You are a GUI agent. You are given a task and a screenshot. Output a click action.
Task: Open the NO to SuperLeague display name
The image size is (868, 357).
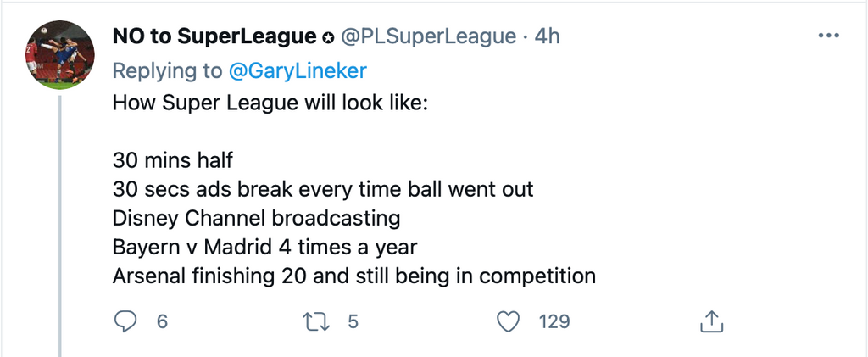216,36
